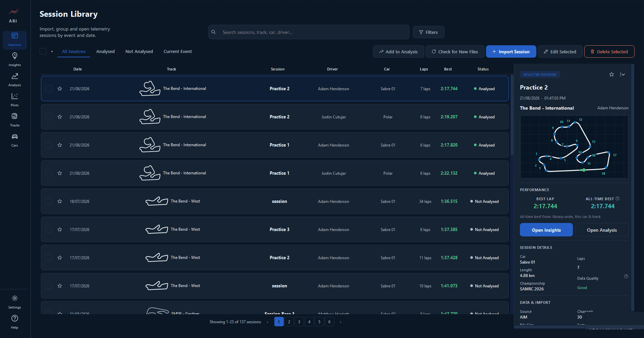Click Import Session button
644x338 pixels.
[511, 52]
